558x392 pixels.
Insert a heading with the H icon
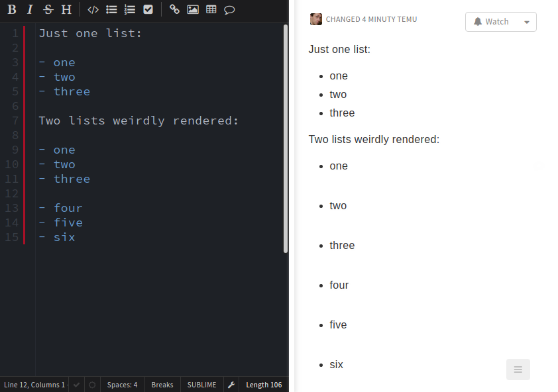point(66,9)
